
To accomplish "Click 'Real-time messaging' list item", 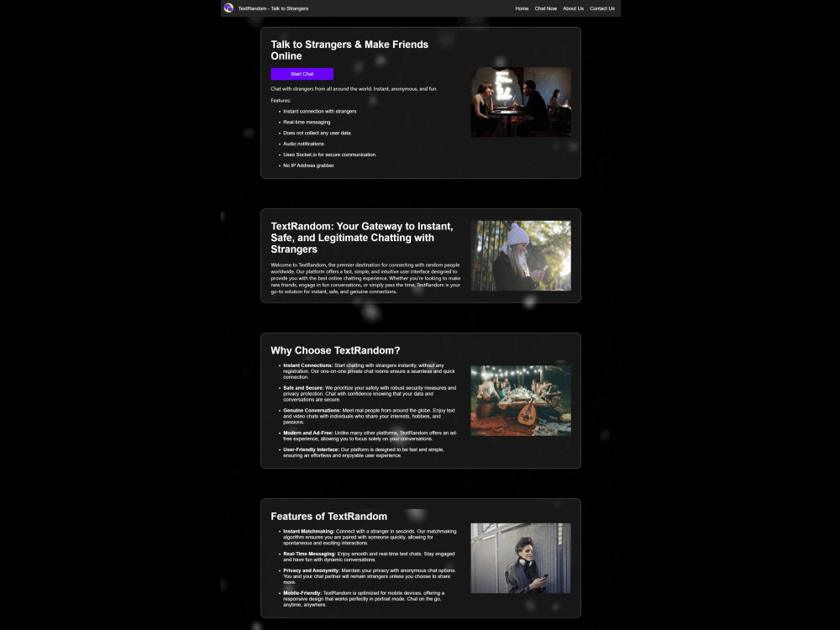I will point(307,122).
